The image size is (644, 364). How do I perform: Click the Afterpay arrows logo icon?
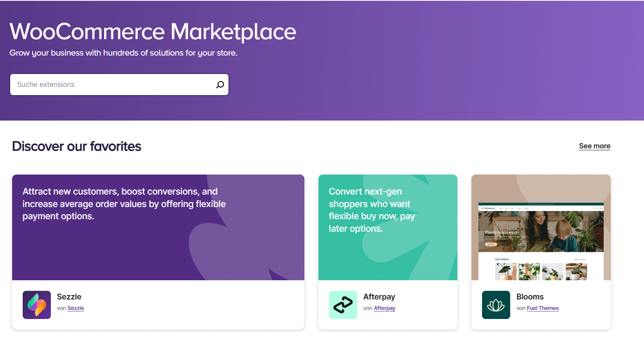pos(343,305)
